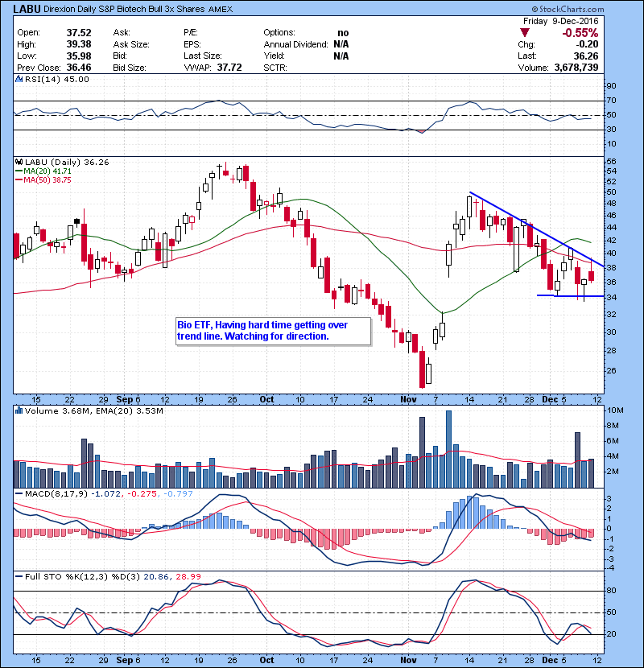Click 'Oct' on the price chart date axis
This screenshot has height=668, width=644.
[x=266, y=400]
